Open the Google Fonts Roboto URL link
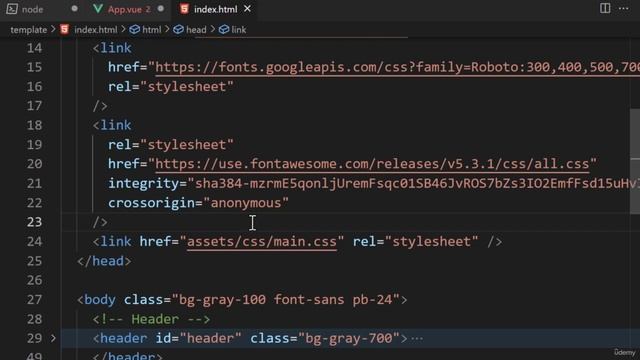 click(x=397, y=67)
